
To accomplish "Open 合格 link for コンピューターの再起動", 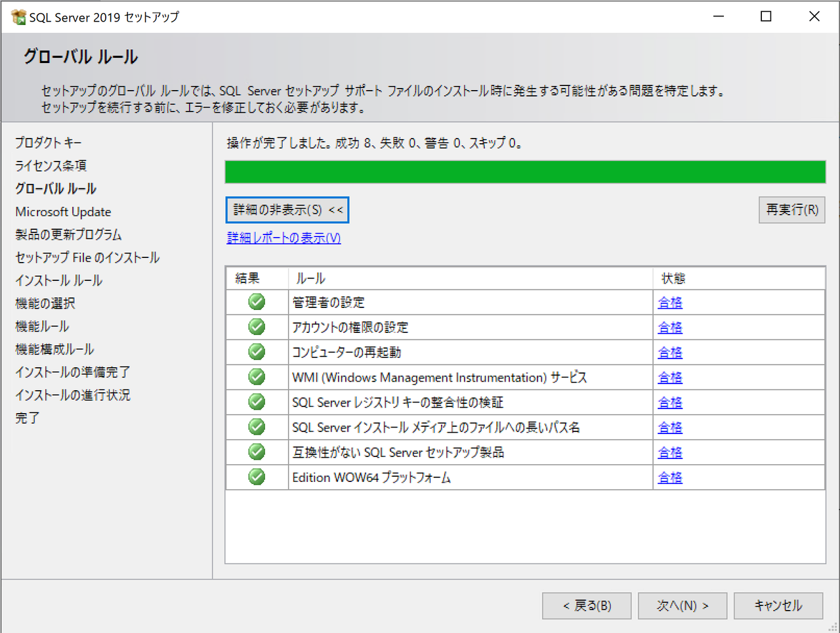I will click(670, 353).
